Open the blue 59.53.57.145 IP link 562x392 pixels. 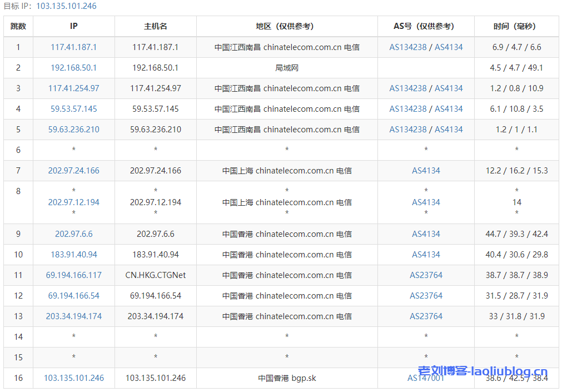click(x=73, y=109)
